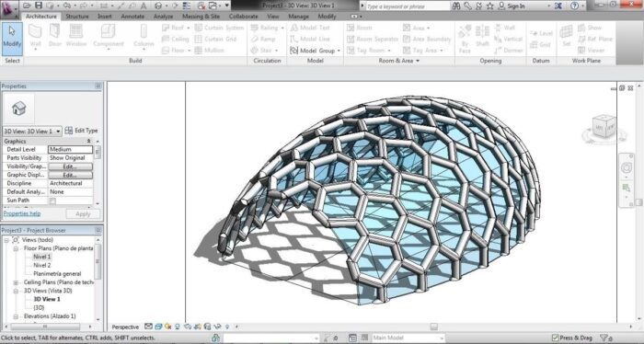Select Nivel 2 in Project Browser
The height and width of the screenshot is (344, 644).
tap(42, 265)
